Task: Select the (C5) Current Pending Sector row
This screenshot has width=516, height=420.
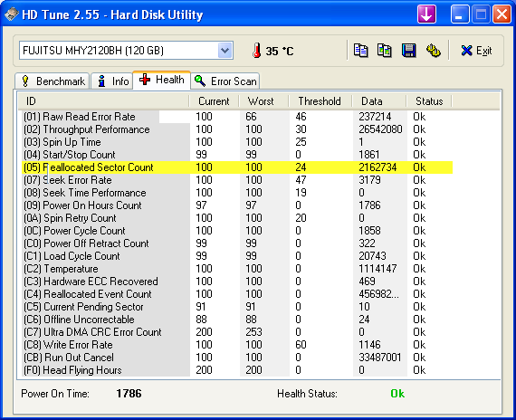Action: pos(237,307)
